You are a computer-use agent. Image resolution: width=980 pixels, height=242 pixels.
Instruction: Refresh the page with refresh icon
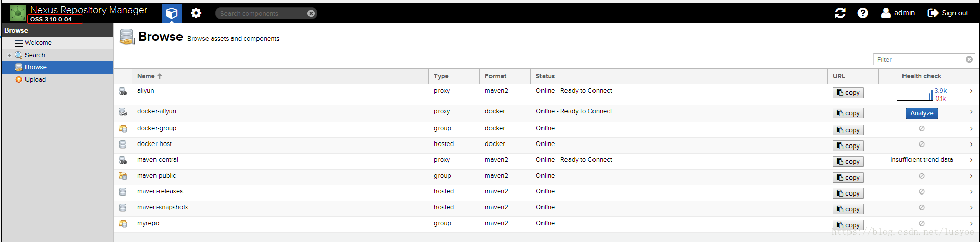click(x=840, y=13)
